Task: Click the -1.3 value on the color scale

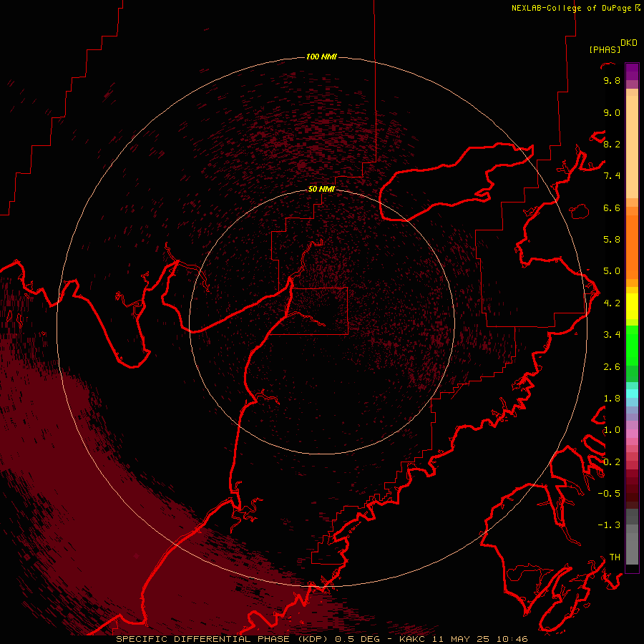Action: pyautogui.click(x=609, y=525)
